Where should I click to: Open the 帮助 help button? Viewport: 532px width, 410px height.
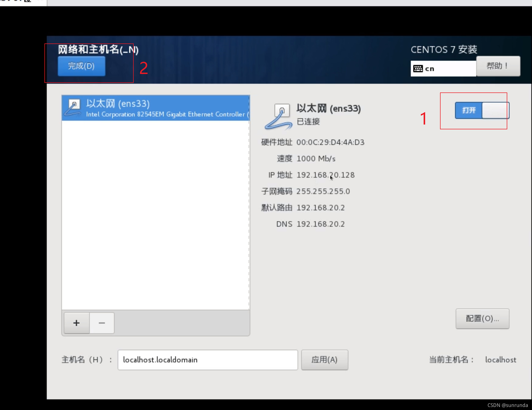click(x=498, y=66)
